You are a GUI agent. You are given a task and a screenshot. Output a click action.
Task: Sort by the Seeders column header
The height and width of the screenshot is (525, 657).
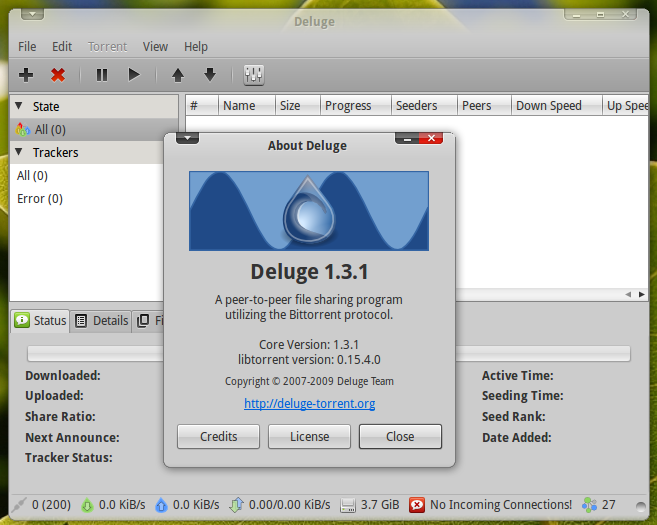pos(424,105)
